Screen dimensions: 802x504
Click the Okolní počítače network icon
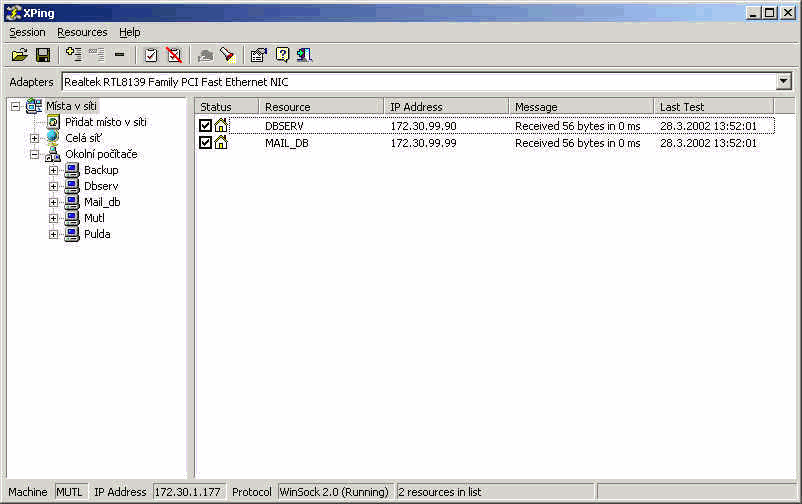click(x=53, y=154)
